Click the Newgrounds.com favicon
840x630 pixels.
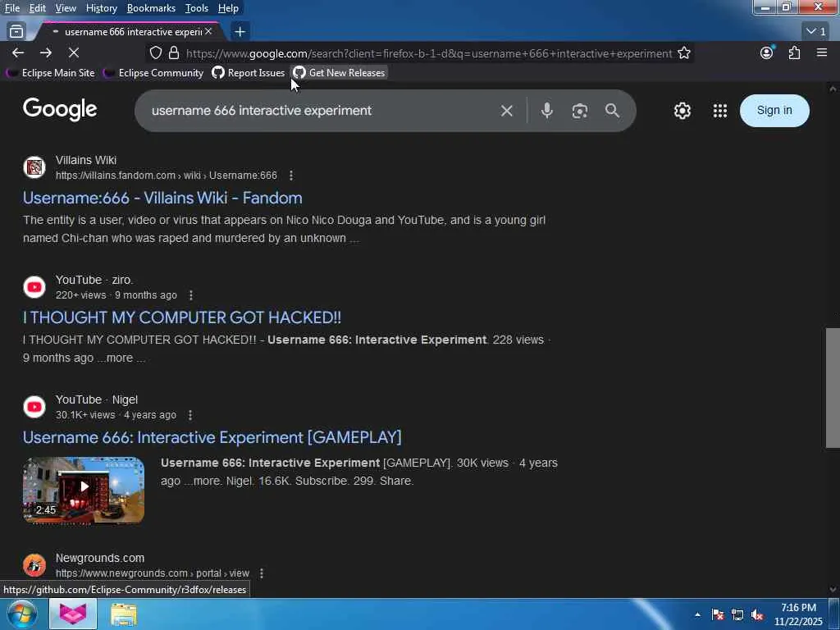tap(34, 565)
